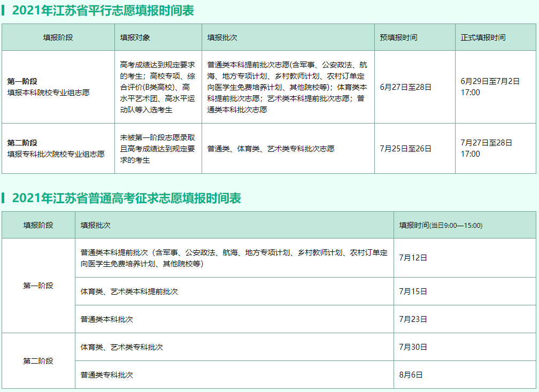Click the 7月27日至28日 17:00 cell
539x392 pixels.
pos(486,148)
